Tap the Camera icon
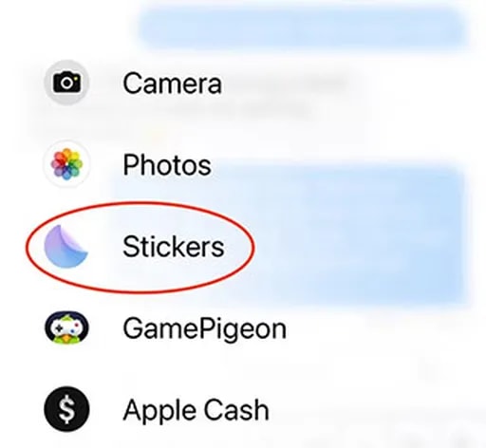Image resolution: width=486 pixels, height=448 pixels. (x=66, y=83)
